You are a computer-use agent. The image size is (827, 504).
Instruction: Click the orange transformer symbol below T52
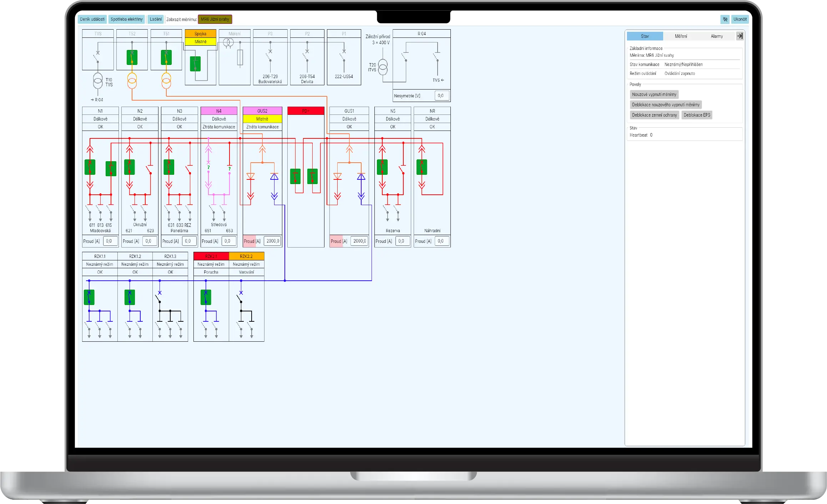pos(132,81)
